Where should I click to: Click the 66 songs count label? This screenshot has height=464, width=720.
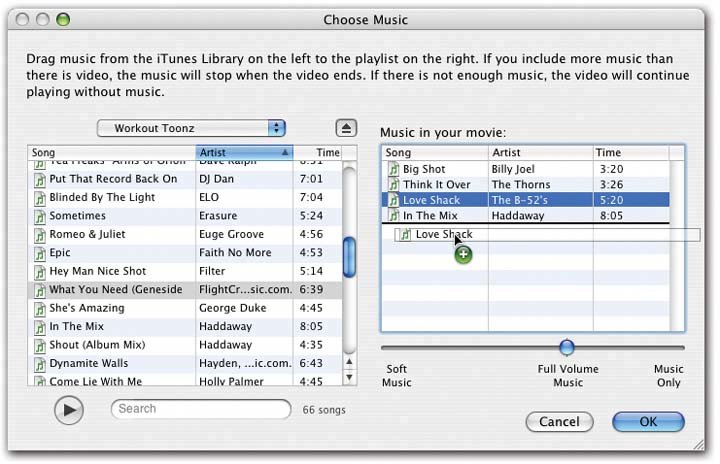click(324, 410)
